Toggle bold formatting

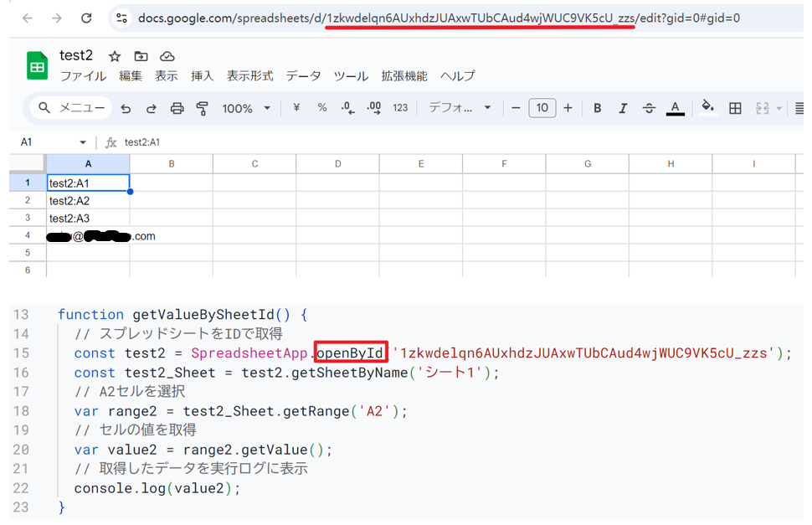[597, 108]
